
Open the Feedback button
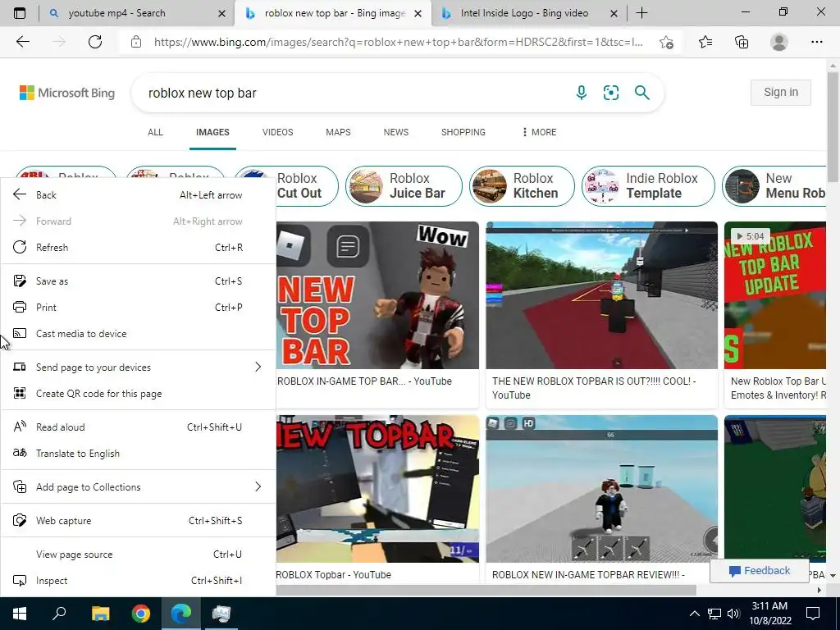pos(759,571)
